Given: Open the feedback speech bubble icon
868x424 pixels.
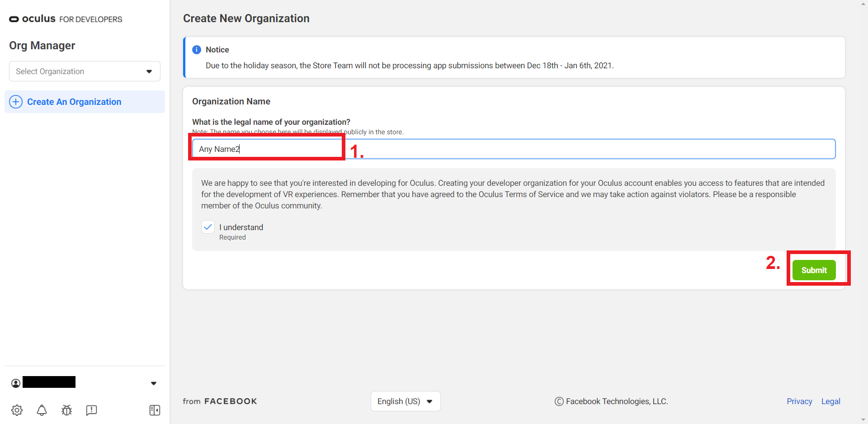Looking at the screenshot, I should coord(91,410).
